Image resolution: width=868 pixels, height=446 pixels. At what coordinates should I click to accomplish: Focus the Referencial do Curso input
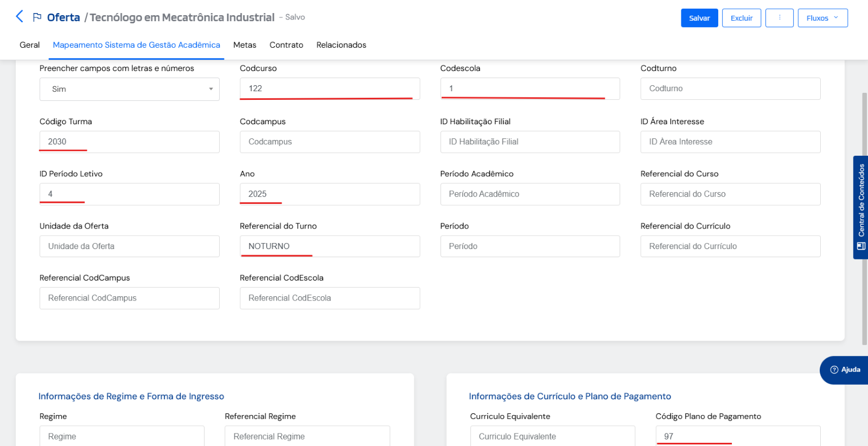730,194
